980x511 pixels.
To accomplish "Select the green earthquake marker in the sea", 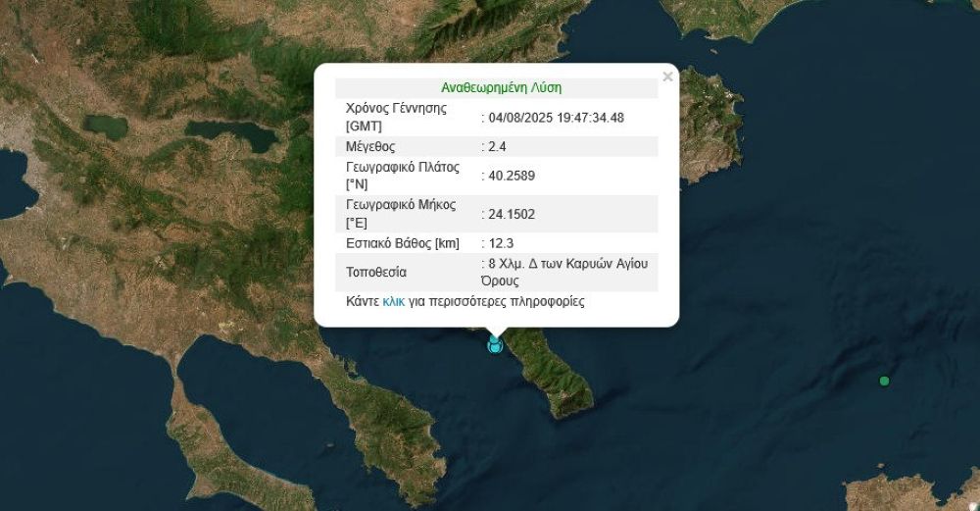I will click(885, 381).
